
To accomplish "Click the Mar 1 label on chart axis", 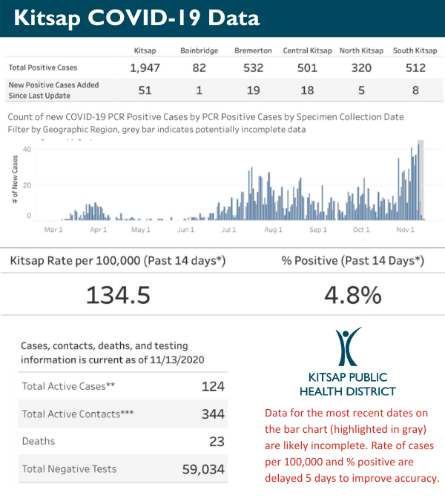I will 53,230.
